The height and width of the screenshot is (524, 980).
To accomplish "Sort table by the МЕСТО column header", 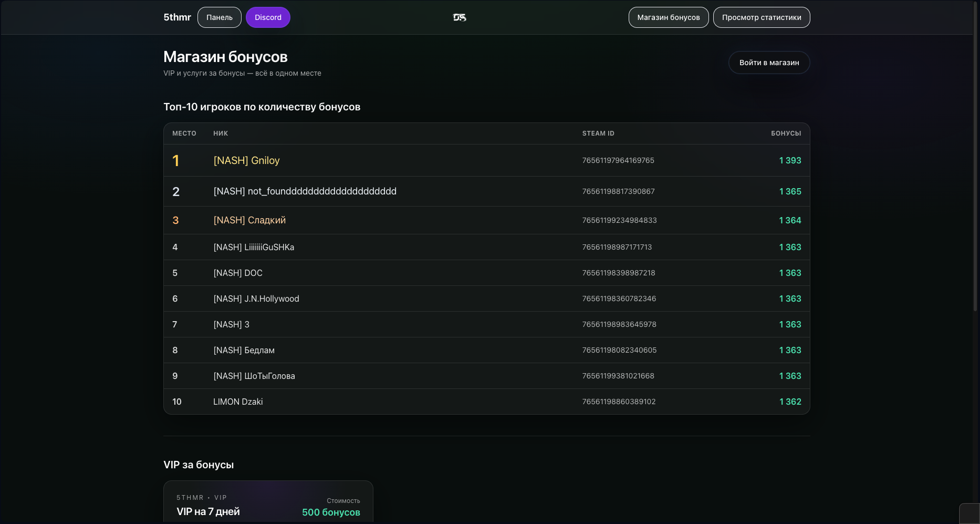I will [184, 133].
